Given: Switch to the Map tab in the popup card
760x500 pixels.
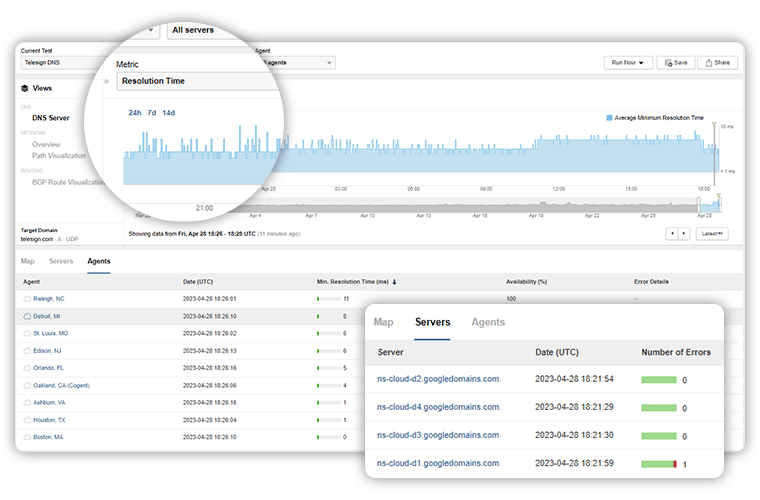Looking at the screenshot, I should coord(383,322).
